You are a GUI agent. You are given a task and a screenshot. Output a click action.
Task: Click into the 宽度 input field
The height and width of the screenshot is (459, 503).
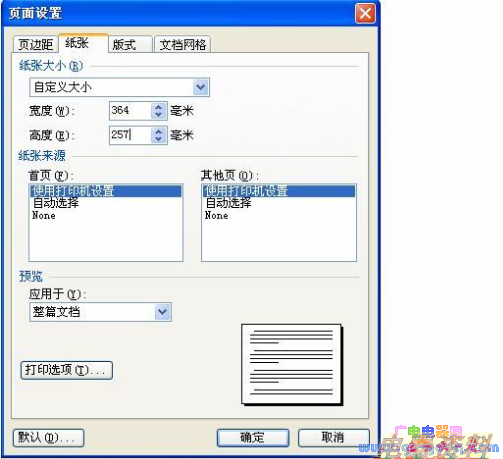(130, 111)
